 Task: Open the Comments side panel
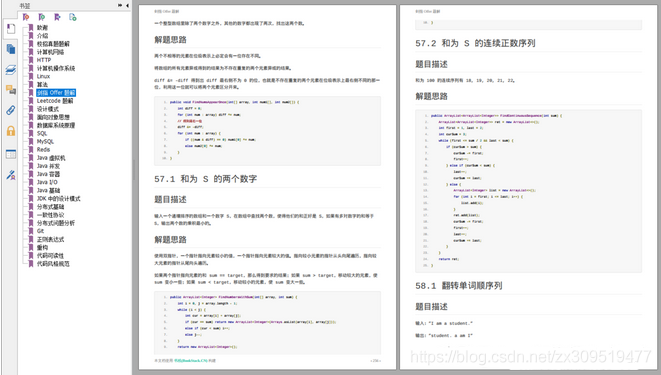(11, 90)
